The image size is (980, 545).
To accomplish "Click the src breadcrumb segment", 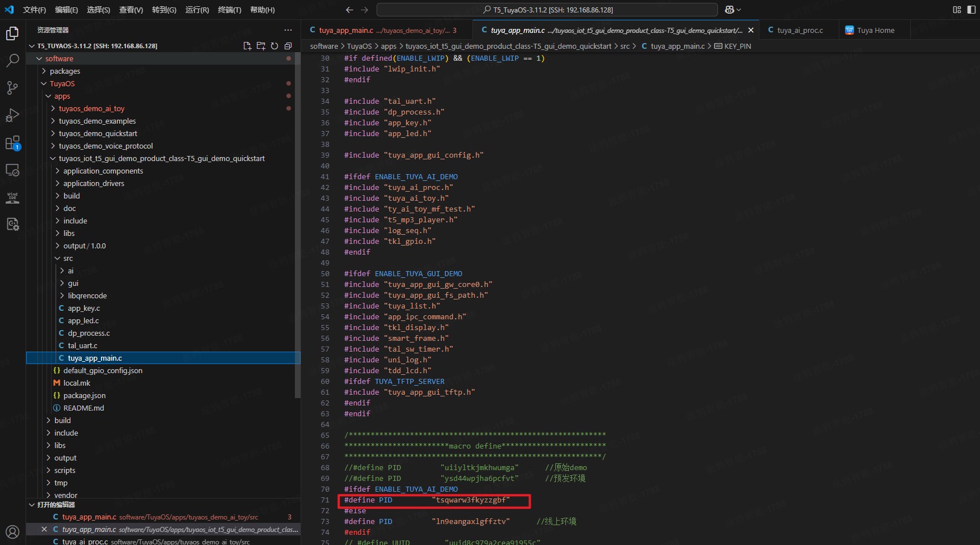I will [x=624, y=46].
